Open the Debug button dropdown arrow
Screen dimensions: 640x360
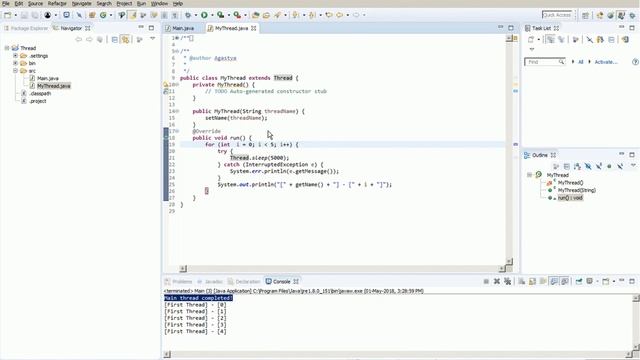[x=195, y=16]
